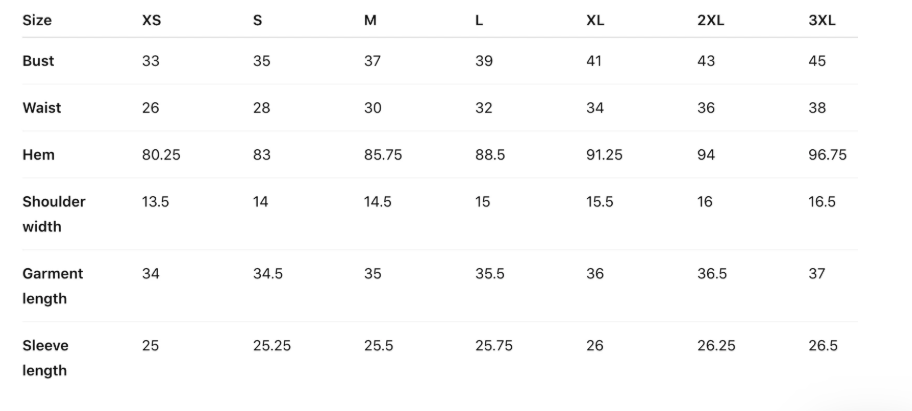This screenshot has height=411, width=912.
Task: Click the XS size column header
Action: click(151, 20)
